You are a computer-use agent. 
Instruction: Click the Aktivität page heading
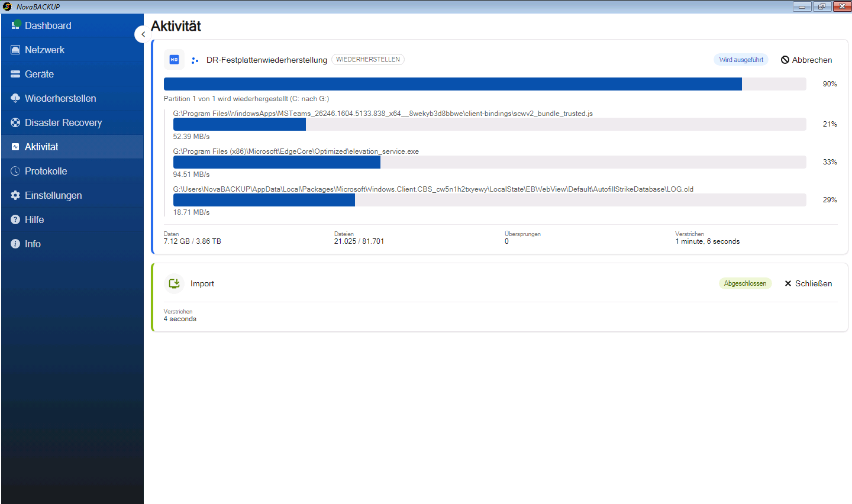(176, 26)
